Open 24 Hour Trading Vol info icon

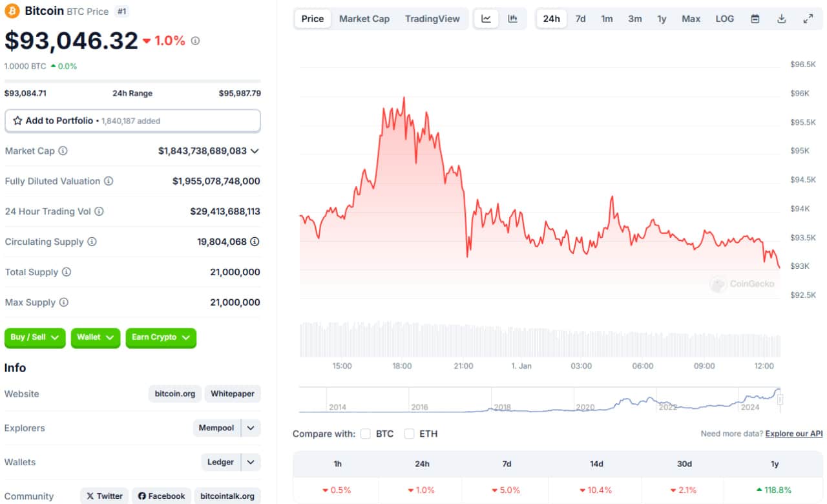pyautogui.click(x=99, y=211)
